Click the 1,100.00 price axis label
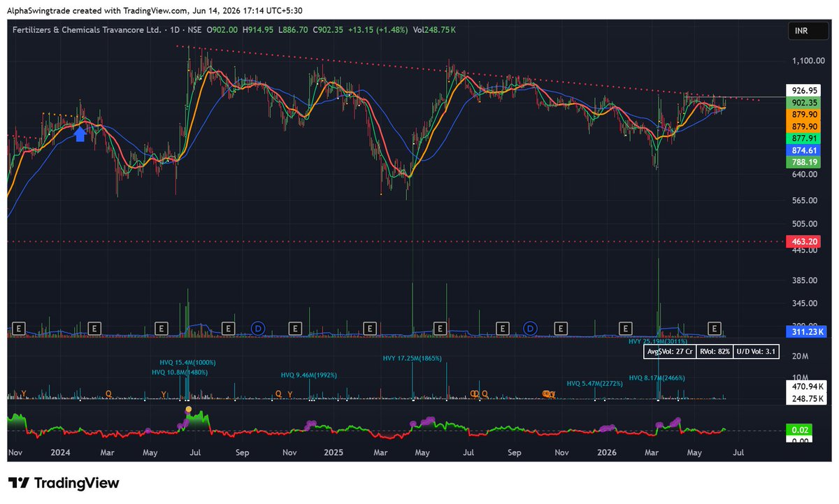Screen dimensions: 839x504 click(808, 62)
